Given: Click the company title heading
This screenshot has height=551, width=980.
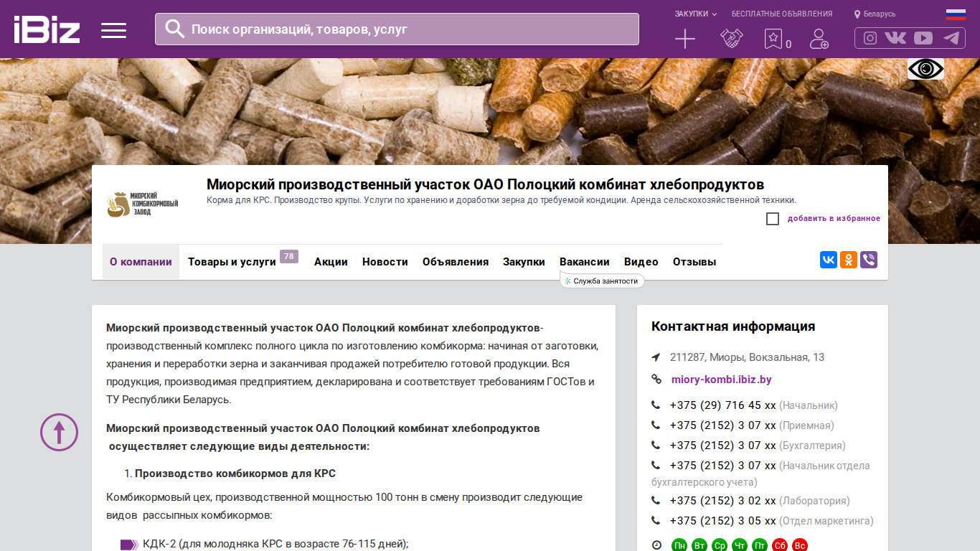Looking at the screenshot, I should [x=485, y=184].
